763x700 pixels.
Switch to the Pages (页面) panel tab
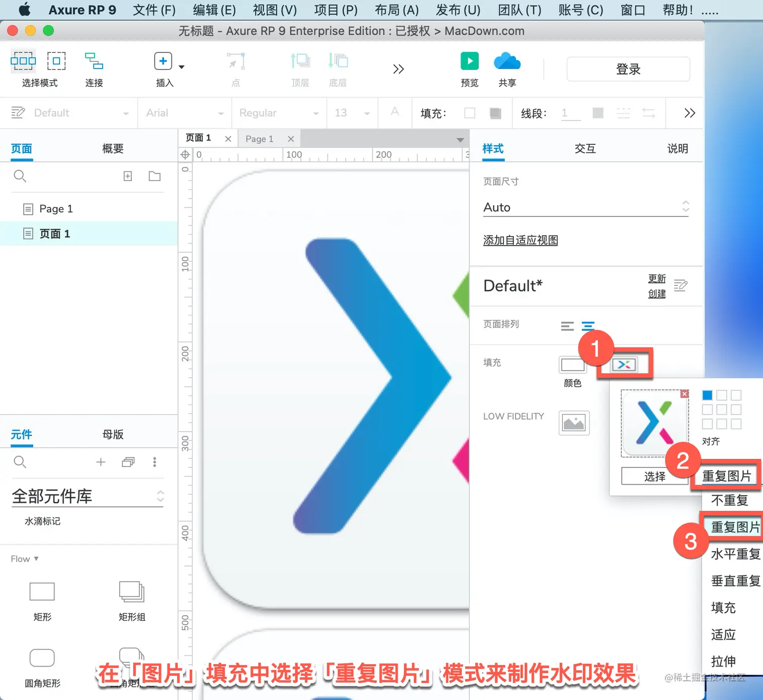[x=22, y=149]
